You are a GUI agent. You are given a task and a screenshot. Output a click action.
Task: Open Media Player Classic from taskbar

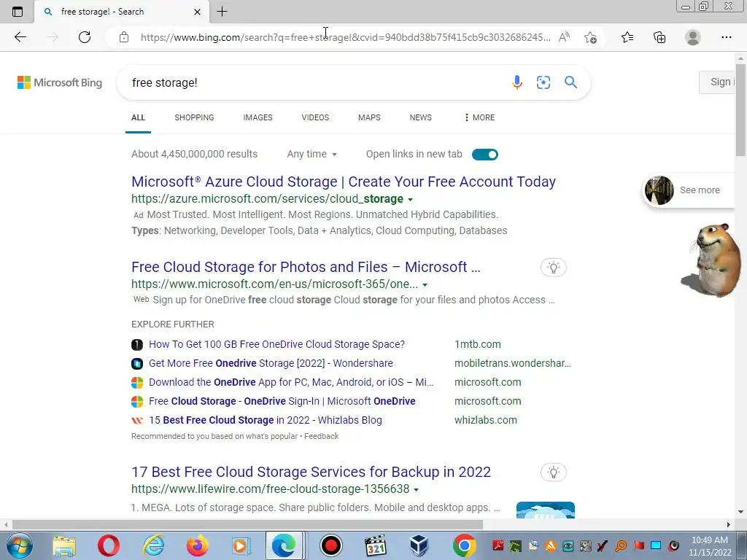coord(376,545)
